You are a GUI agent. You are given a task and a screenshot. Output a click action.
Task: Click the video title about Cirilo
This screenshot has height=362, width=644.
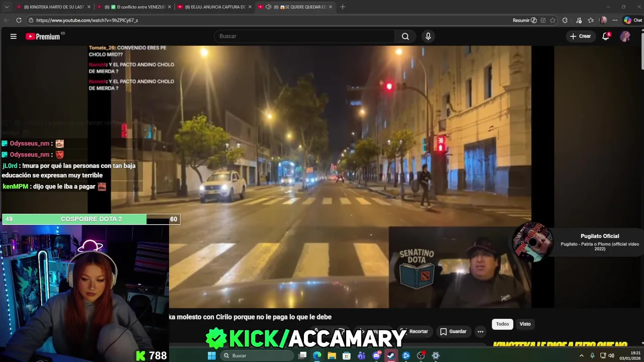[250, 317]
